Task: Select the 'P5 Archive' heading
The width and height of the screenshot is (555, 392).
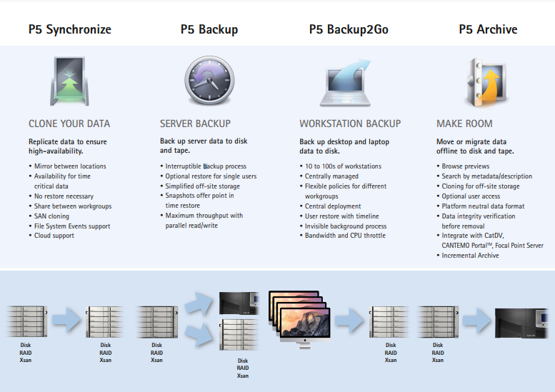Action: click(488, 29)
